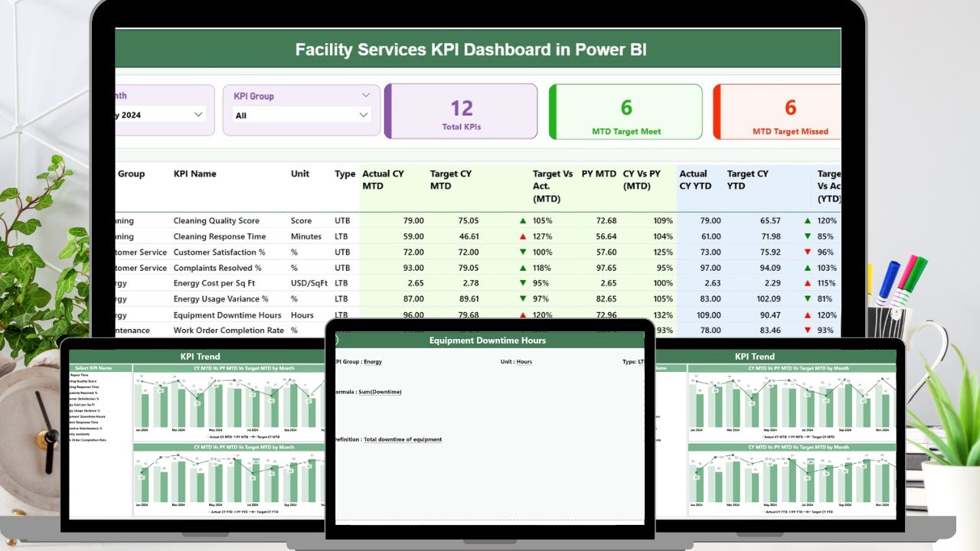Click the Sum(Downtime) formula text
The height and width of the screenshot is (551, 980).
coord(380,392)
